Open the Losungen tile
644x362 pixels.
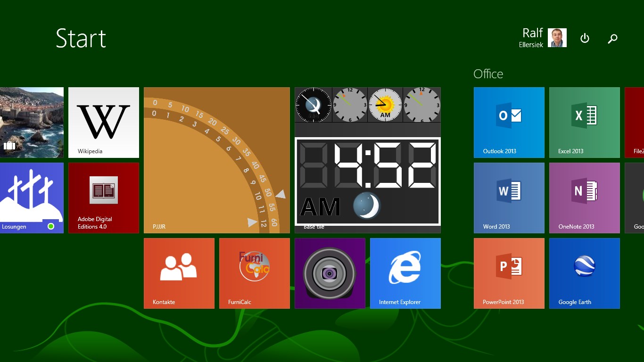point(31,197)
